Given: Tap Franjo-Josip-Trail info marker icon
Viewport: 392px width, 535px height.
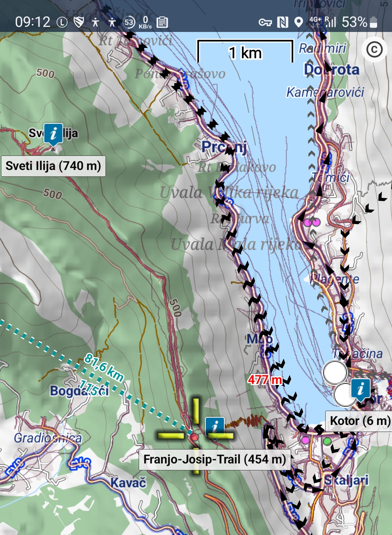Looking at the screenshot, I should 215,428.
